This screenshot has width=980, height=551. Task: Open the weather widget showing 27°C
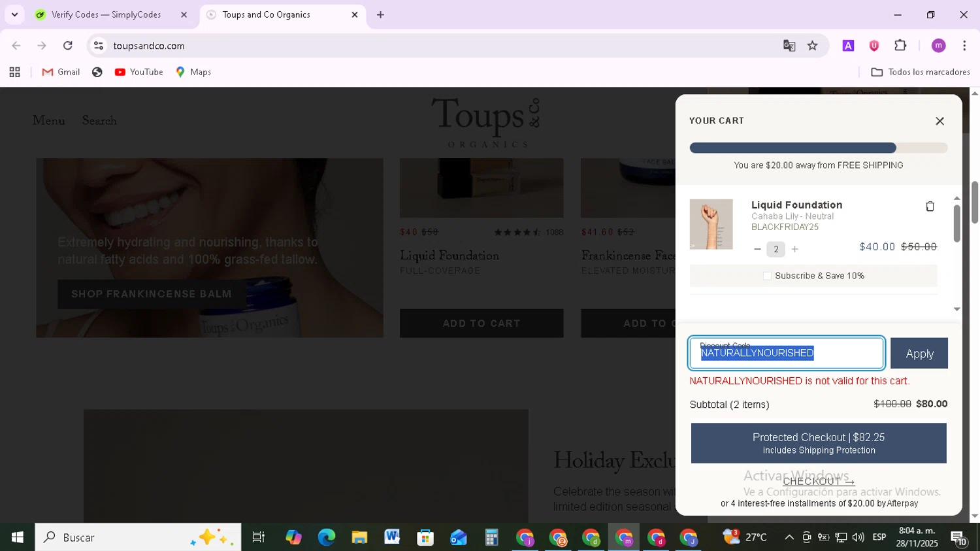[x=745, y=537]
